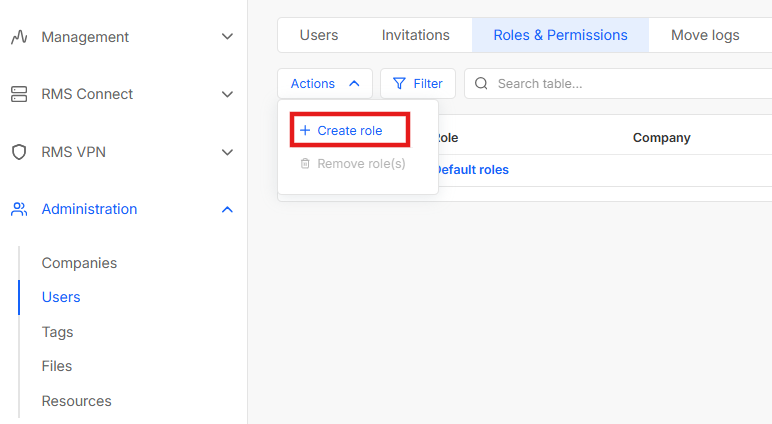Click the plus icon beside Create role
772x424 pixels.
coord(305,131)
